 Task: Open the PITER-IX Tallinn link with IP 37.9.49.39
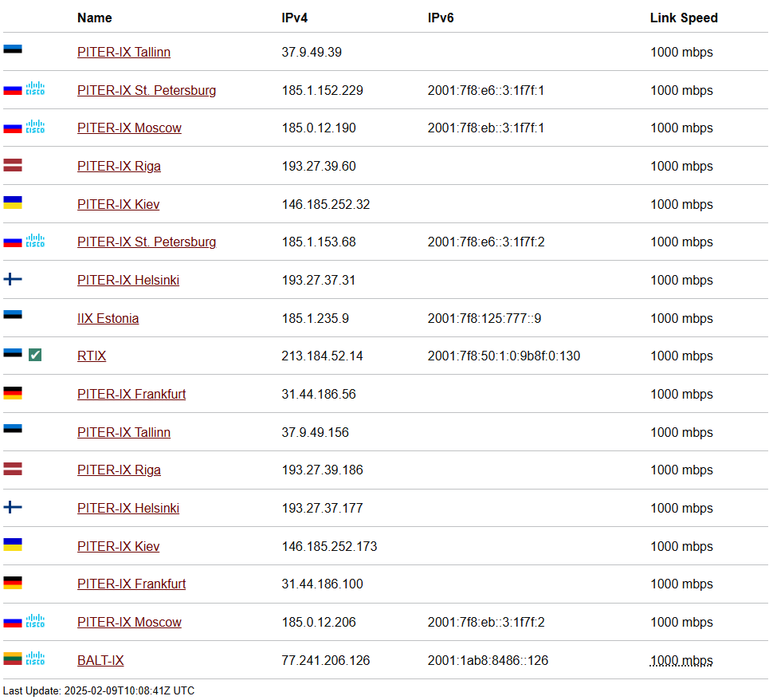click(124, 52)
